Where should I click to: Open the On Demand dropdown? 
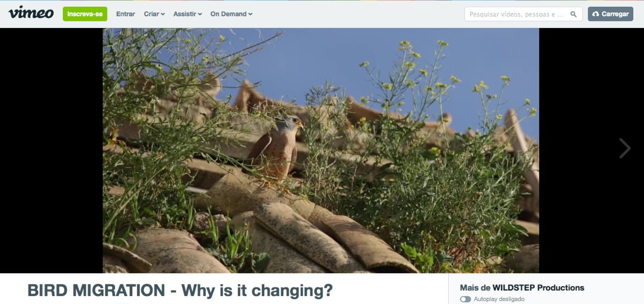232,14
